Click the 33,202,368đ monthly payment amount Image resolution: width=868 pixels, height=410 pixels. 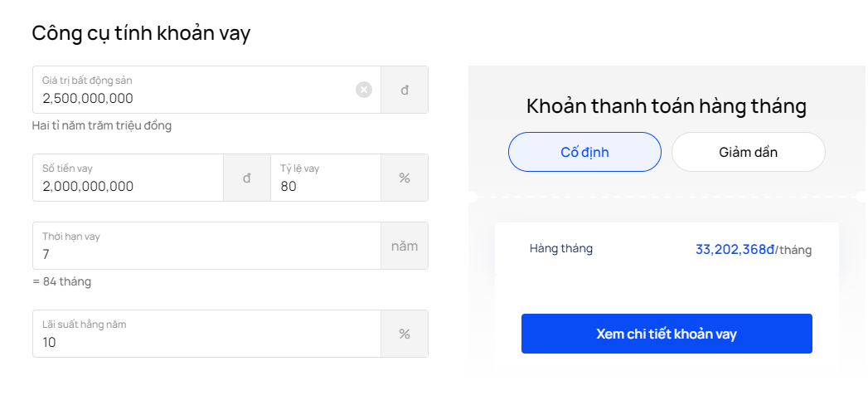(735, 249)
